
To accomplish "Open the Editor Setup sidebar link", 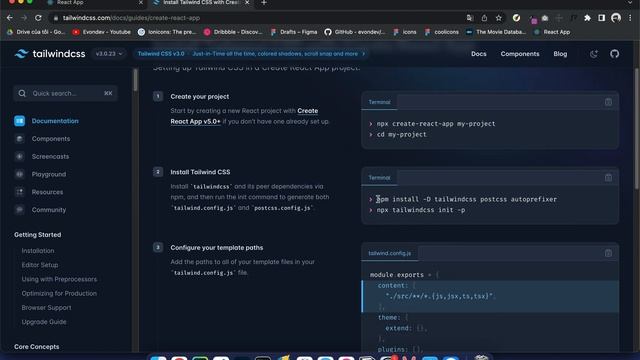I will click(40, 265).
